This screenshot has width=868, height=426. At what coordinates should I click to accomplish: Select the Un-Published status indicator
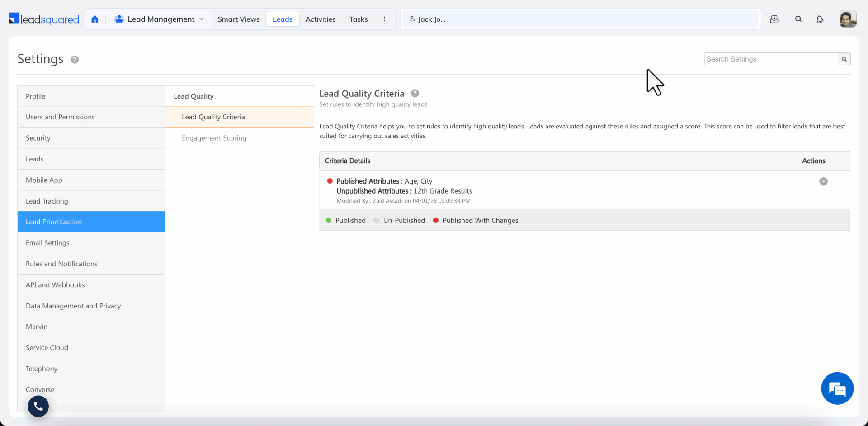point(376,220)
